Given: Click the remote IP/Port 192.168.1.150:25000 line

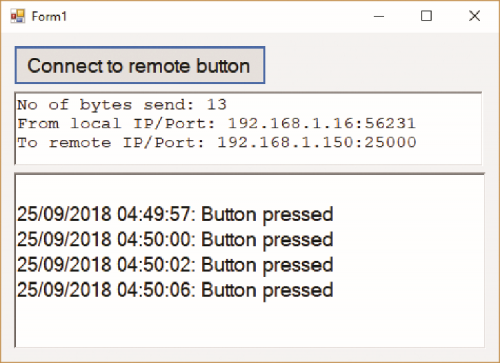Looking at the screenshot, I should pyautogui.click(x=217, y=143).
